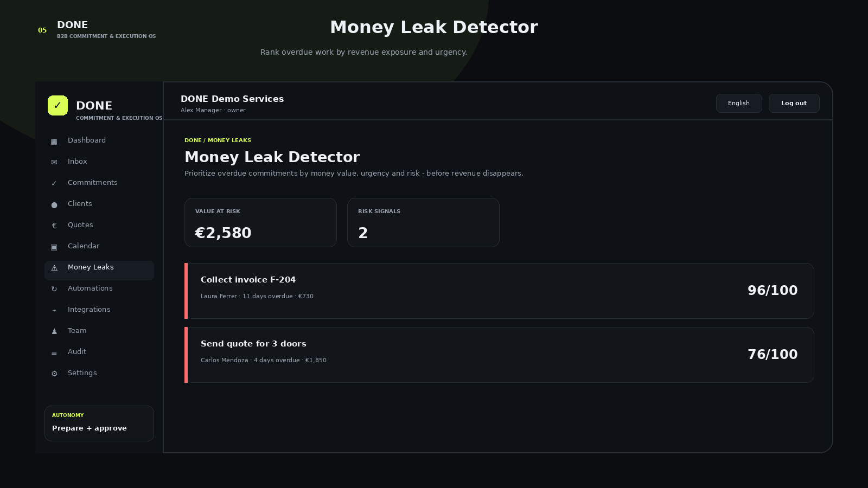Open the Collect invoice F-204 card
The height and width of the screenshot is (488, 868).
coord(499,291)
